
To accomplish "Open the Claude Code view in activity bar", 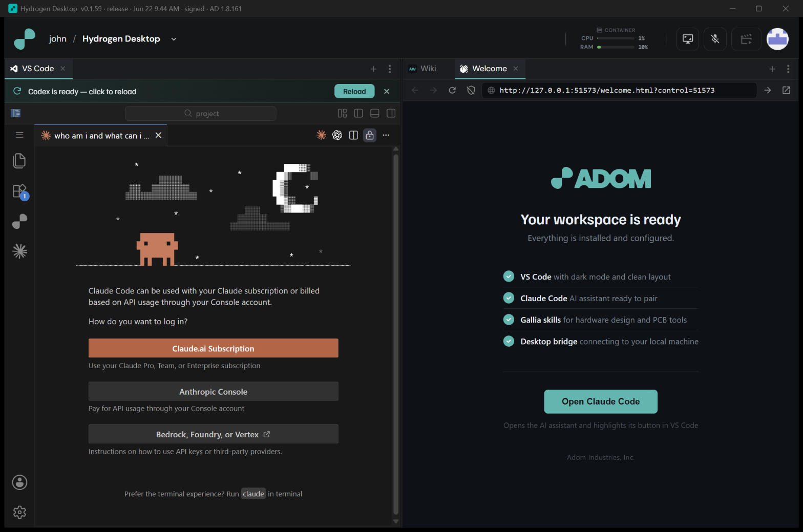I will click(x=19, y=251).
